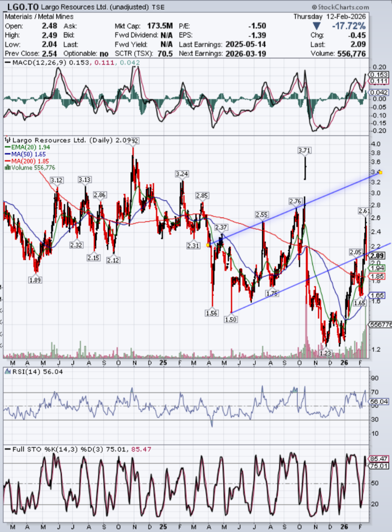The width and height of the screenshot is (392, 532).
Task: Click the small icon before RSI(14) label
Action: (8, 371)
